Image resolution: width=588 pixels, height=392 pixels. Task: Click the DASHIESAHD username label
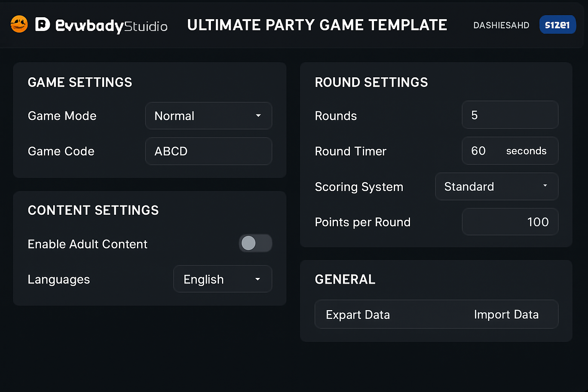(x=501, y=25)
